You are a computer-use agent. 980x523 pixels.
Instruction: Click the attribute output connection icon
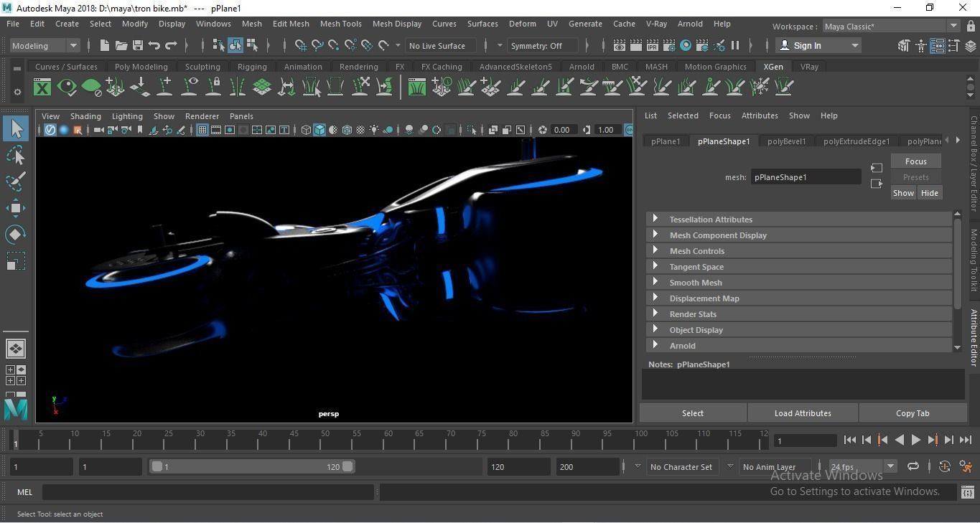(x=877, y=184)
